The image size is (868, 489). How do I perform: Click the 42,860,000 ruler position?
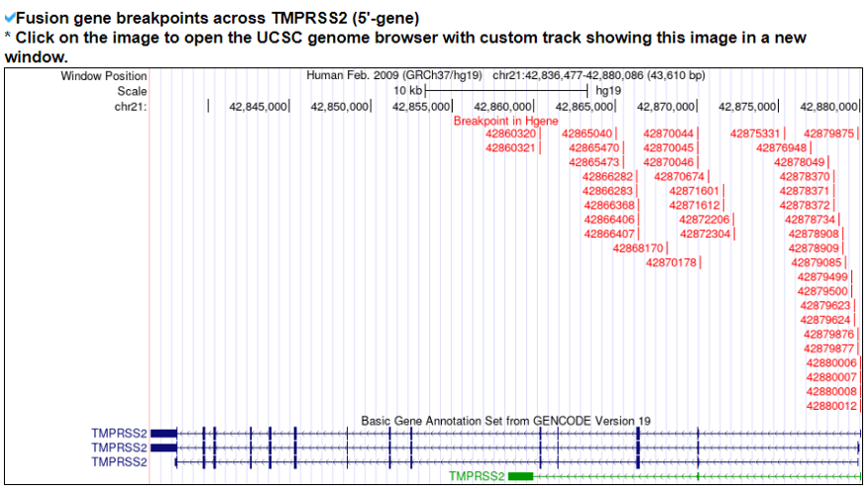tap(503, 106)
